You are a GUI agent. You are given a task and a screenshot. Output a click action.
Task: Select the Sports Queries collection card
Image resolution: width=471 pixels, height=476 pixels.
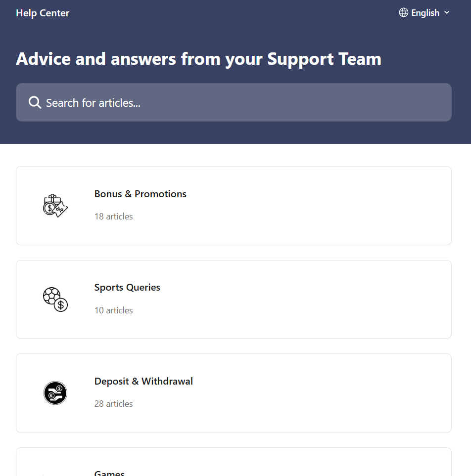coord(297,300)
